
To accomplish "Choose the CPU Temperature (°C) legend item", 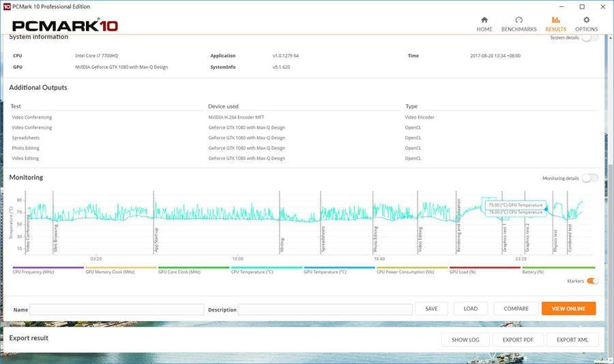I will pyautogui.click(x=252, y=271).
